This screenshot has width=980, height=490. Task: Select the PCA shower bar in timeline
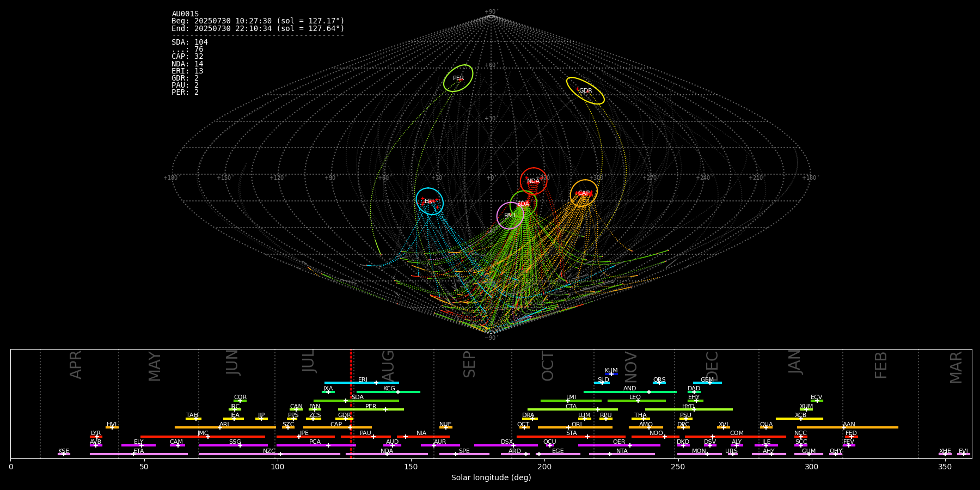coord(316,445)
